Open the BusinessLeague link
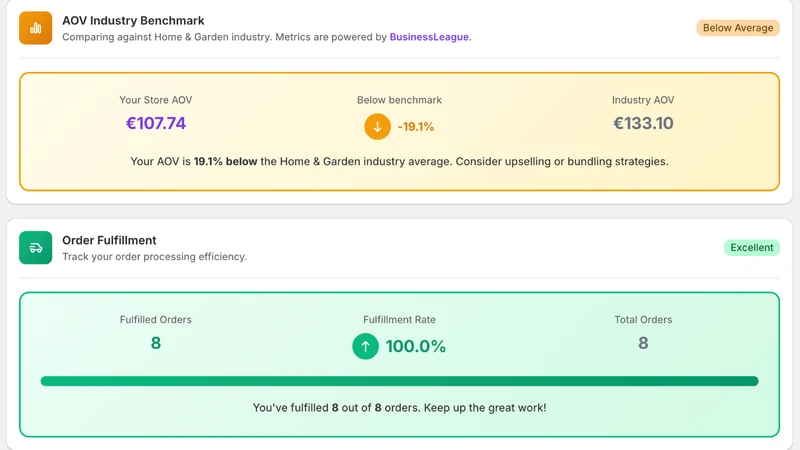 pos(429,37)
